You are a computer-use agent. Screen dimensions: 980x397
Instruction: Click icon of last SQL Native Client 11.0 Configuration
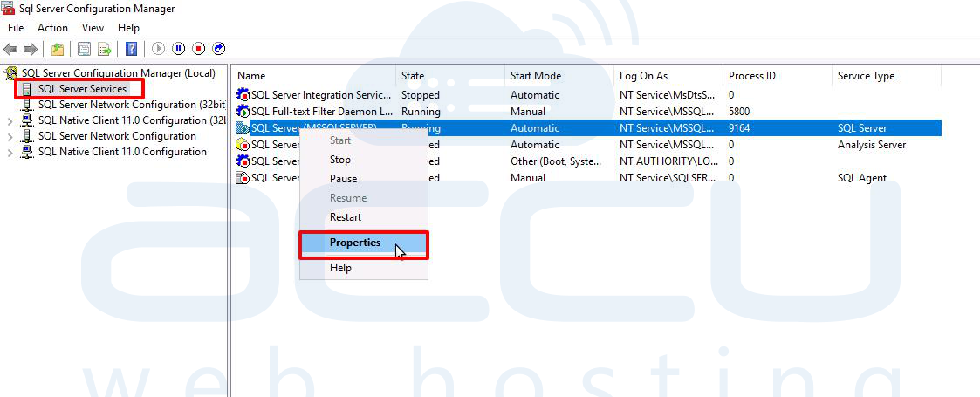click(x=27, y=151)
